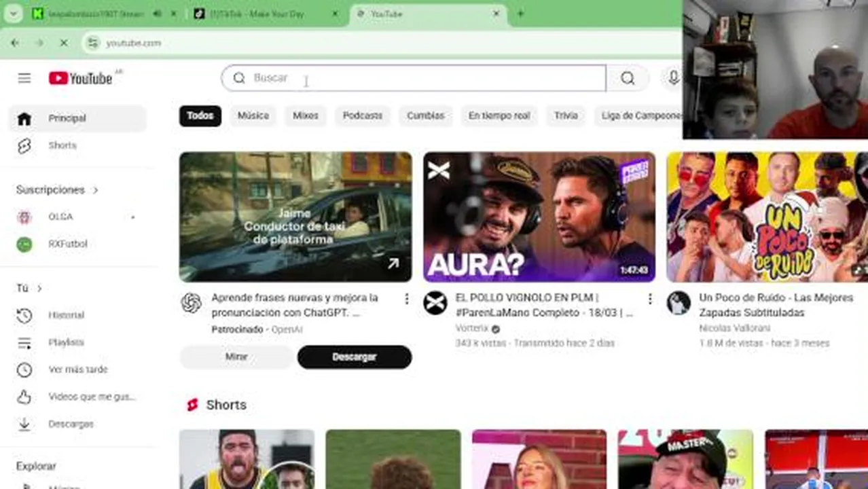Open El Pollo Vignolo video title
Viewport: 868px width, 489px height.
(x=545, y=305)
